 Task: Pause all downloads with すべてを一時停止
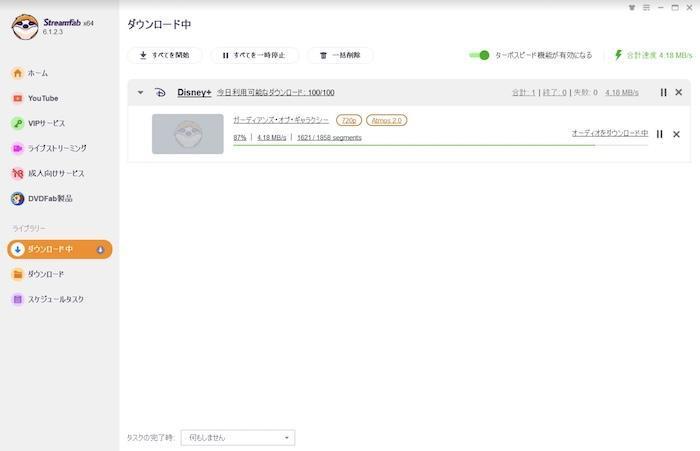pyautogui.click(x=254, y=55)
